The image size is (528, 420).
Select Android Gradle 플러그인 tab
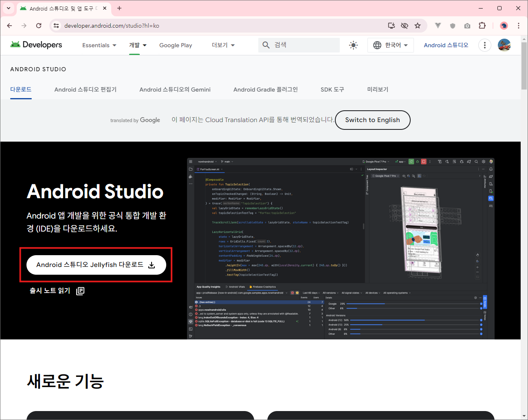pos(266,90)
